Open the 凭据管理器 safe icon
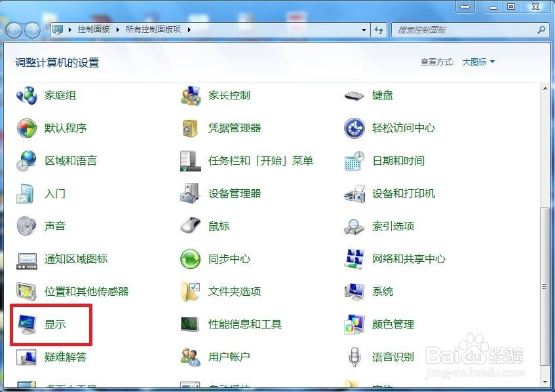The image size is (555, 392). pyautogui.click(x=191, y=128)
